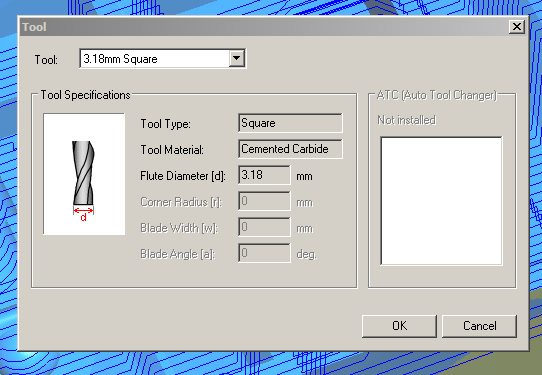Click the Blade Width [w] label
Screen dimensions: 542x375
point(179,228)
